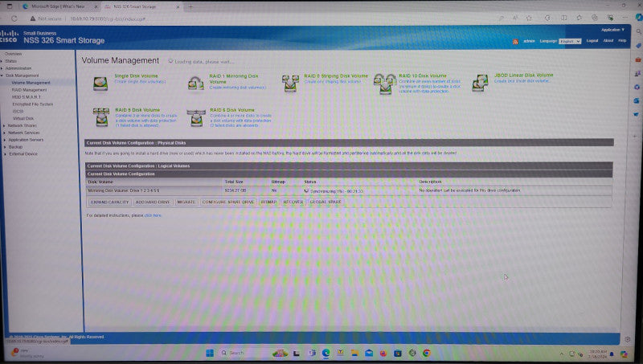Open File Explorer from the taskbar
The width and height of the screenshot is (643, 364).
click(354, 353)
